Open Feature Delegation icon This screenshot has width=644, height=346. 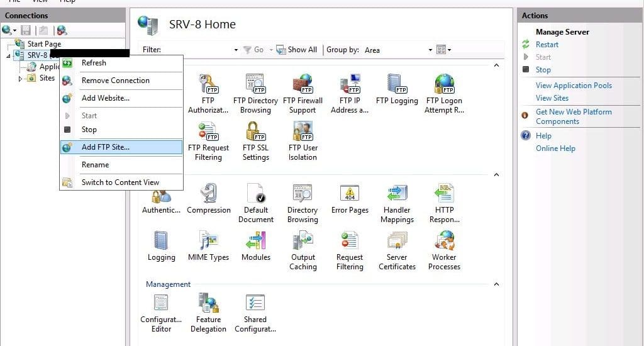coord(208,313)
